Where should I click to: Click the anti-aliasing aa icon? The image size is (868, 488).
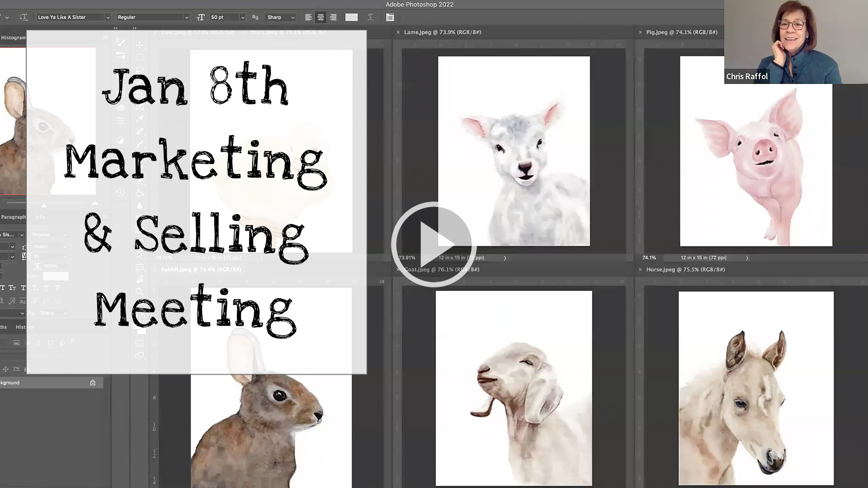255,17
